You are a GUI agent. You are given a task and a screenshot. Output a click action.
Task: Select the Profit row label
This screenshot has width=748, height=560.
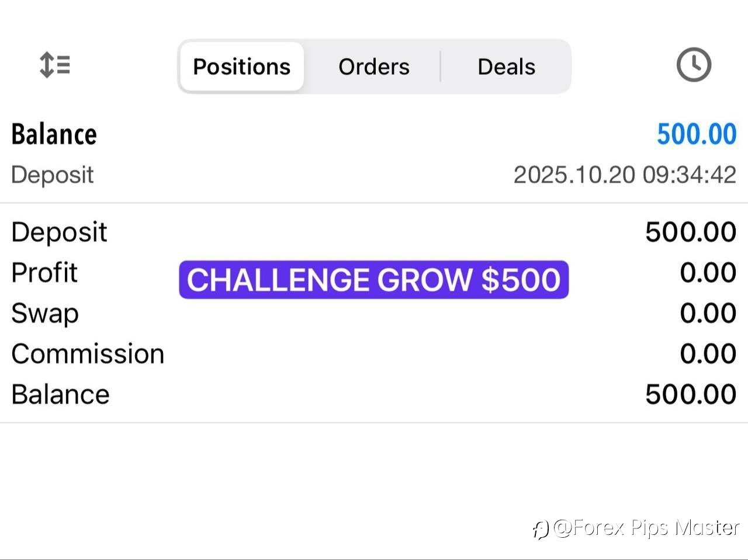point(44,272)
